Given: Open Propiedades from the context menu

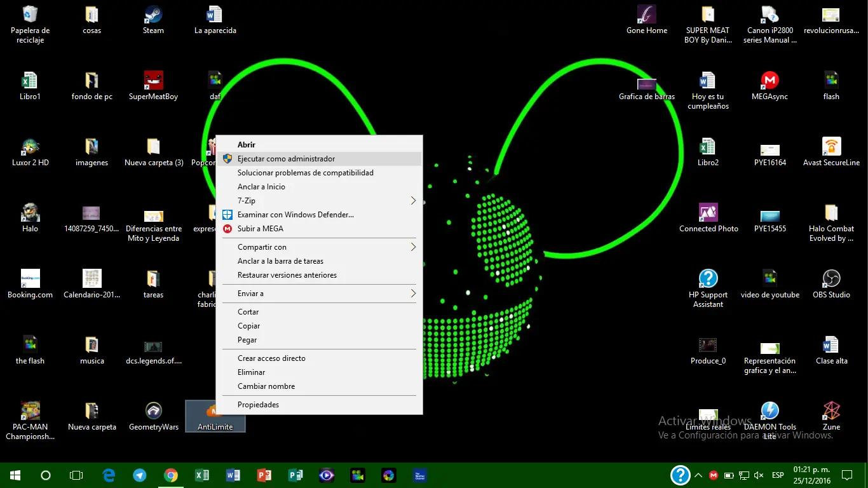Looking at the screenshot, I should tap(320, 405).
